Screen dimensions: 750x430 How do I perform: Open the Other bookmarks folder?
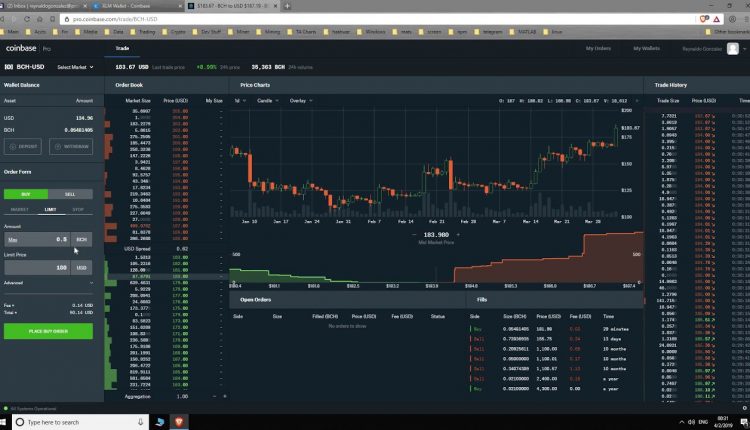(x=727, y=32)
